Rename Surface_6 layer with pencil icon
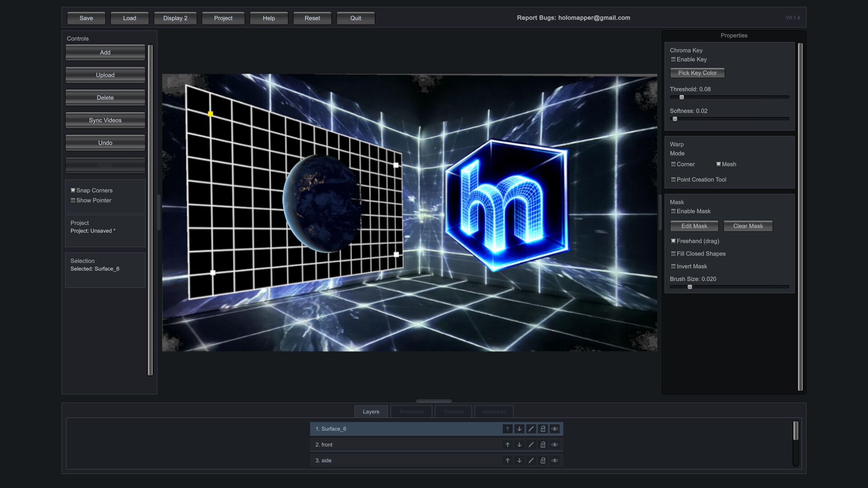 (531, 429)
